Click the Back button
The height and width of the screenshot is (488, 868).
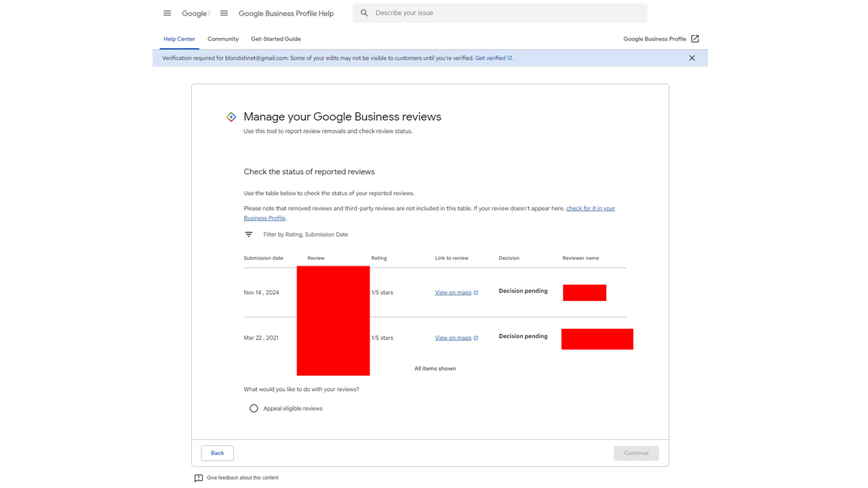[217, 453]
